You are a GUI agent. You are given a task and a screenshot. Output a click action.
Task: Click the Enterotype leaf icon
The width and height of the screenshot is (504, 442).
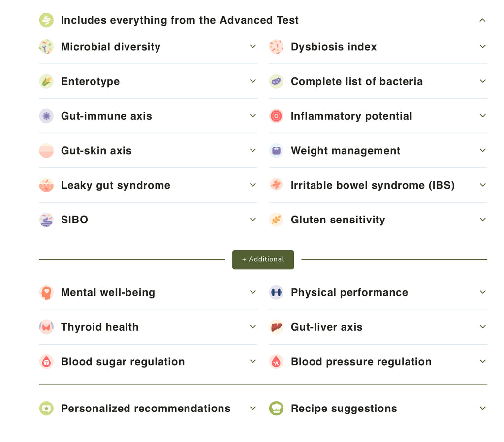tap(46, 81)
